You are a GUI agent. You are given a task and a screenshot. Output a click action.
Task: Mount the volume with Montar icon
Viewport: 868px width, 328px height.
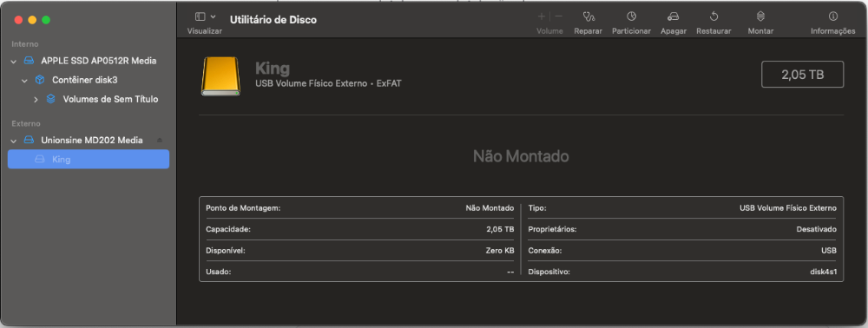(760, 16)
